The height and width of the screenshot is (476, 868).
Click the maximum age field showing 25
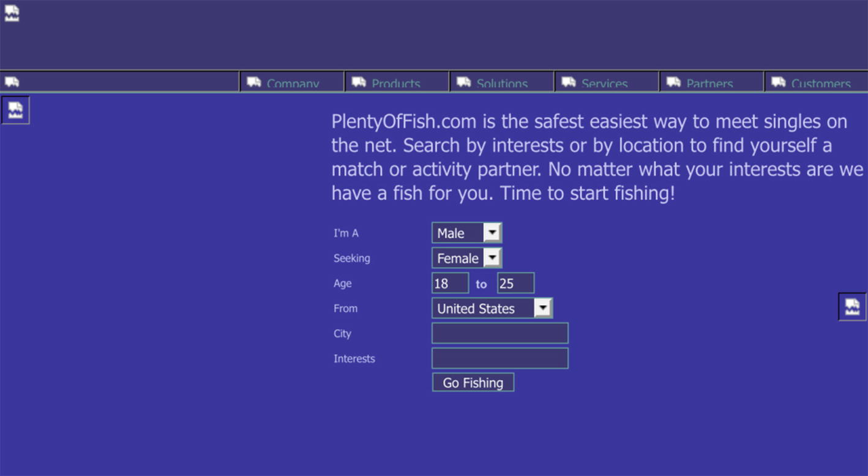(515, 283)
